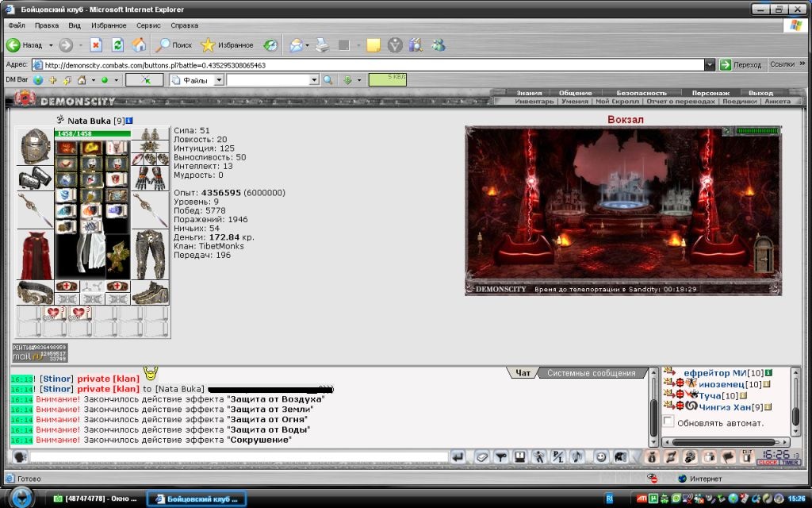Viewport: 812px width, 508px height.
Task: Open the Инвентарь link
Action: (x=534, y=102)
